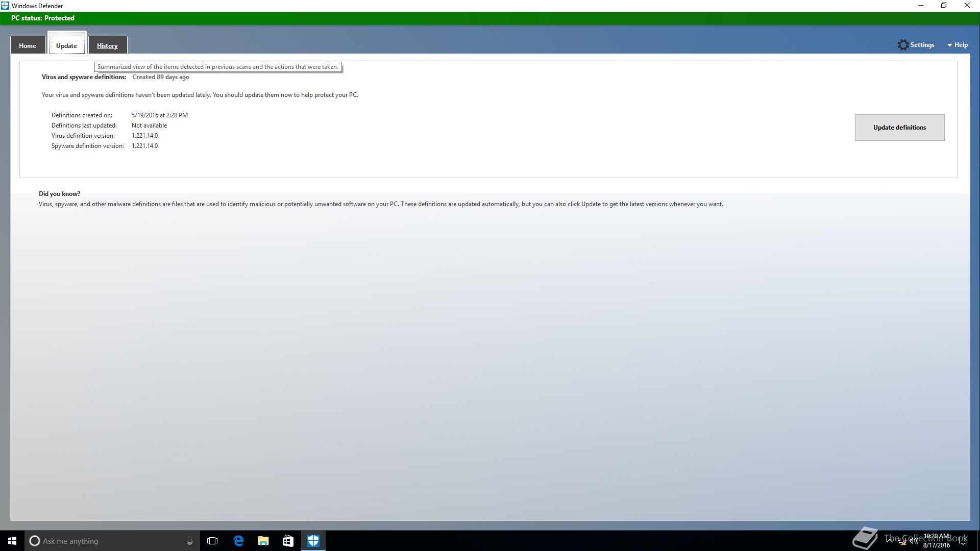
Task: Click the Ask me anything search box
Action: pyautogui.click(x=112, y=541)
